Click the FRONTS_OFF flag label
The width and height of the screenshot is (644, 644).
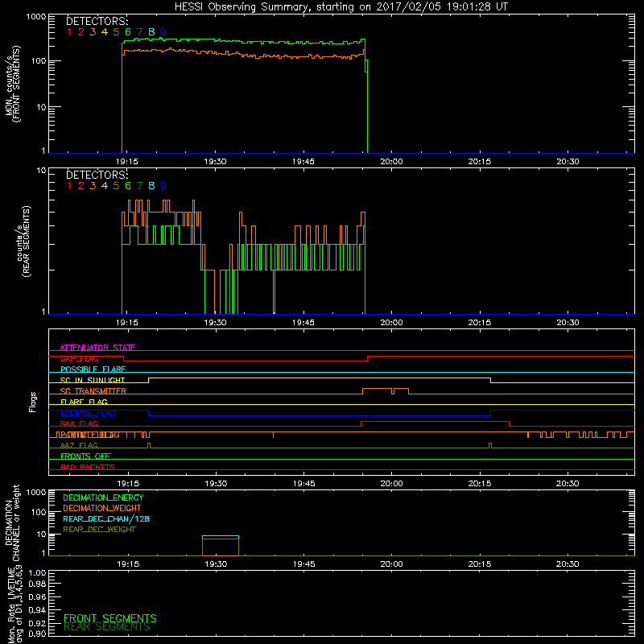point(85,456)
